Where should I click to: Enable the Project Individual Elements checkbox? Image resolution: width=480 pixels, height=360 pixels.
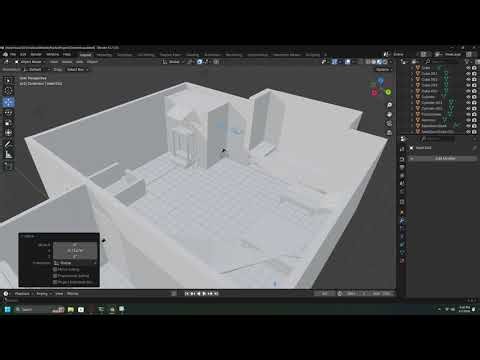(x=55, y=282)
